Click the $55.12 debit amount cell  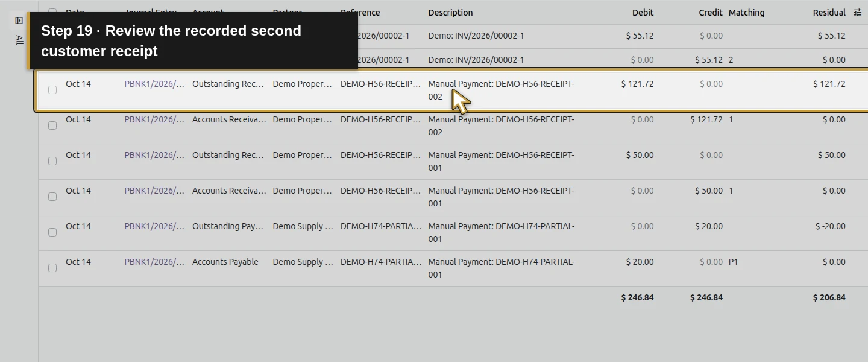[x=640, y=36]
